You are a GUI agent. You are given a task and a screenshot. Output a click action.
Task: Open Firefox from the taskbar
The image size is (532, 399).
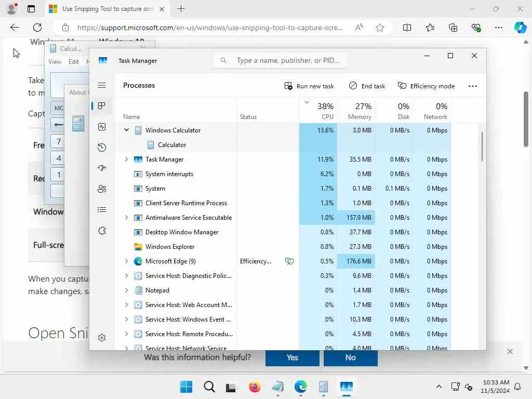(x=255, y=387)
